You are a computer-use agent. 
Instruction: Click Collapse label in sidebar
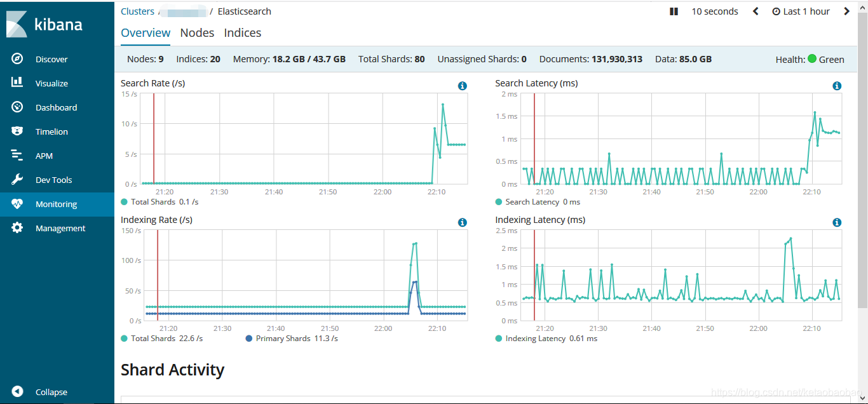click(51, 392)
